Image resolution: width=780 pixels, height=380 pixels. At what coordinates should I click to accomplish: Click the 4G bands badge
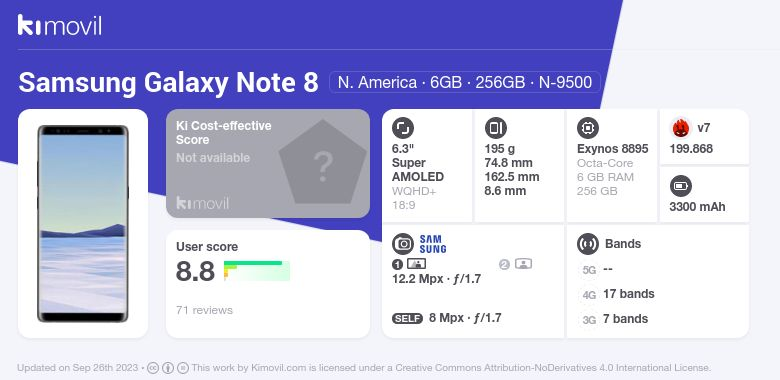tap(589, 295)
